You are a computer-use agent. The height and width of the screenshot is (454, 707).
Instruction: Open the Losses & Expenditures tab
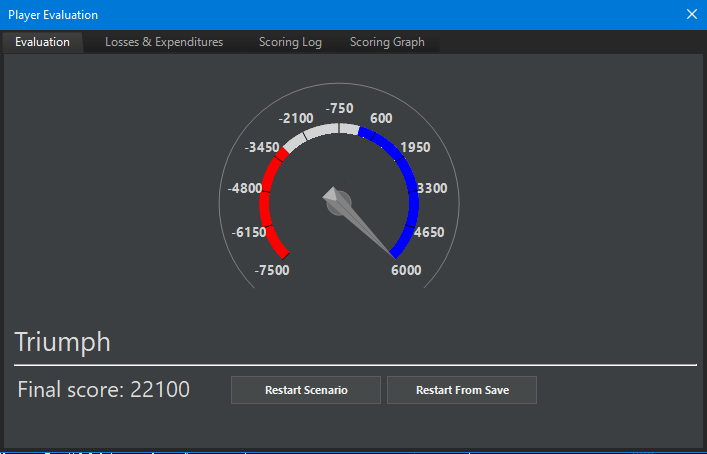point(164,42)
